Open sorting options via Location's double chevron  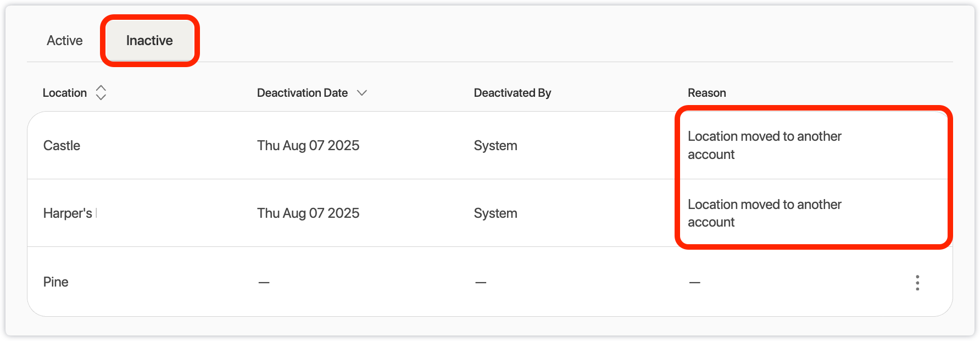click(102, 93)
